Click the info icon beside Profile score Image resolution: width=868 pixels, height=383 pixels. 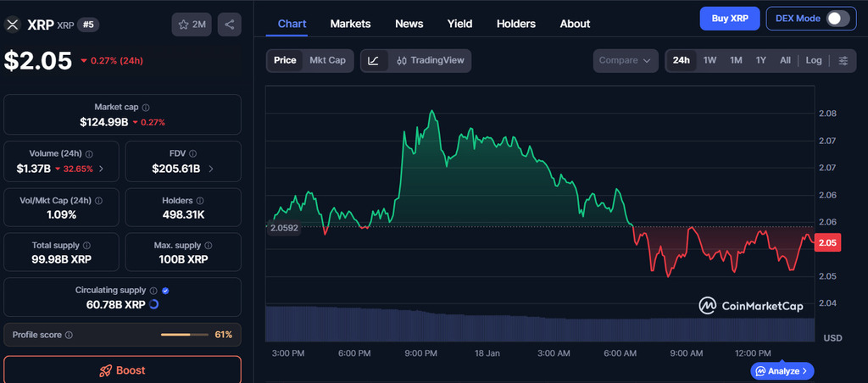click(70, 335)
